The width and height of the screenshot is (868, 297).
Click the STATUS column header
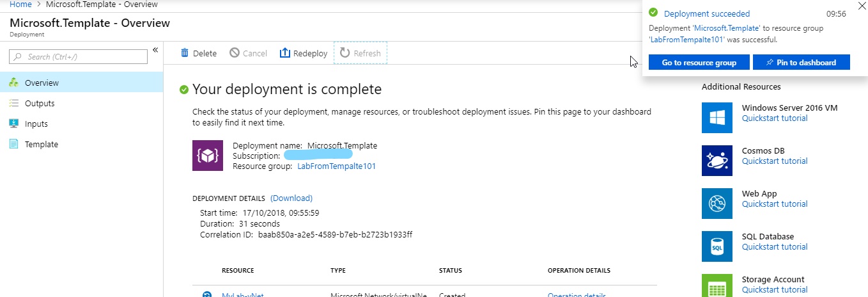[x=451, y=271]
